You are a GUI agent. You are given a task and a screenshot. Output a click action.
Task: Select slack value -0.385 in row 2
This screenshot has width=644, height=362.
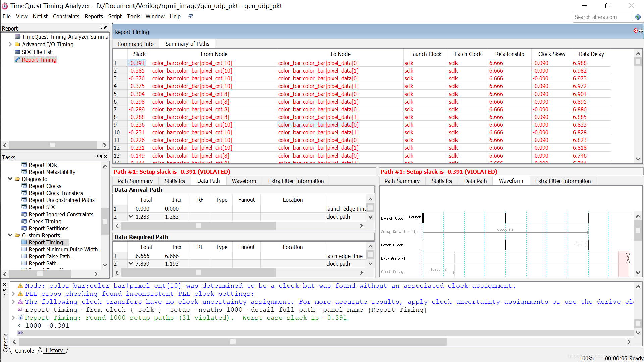tap(137, 71)
